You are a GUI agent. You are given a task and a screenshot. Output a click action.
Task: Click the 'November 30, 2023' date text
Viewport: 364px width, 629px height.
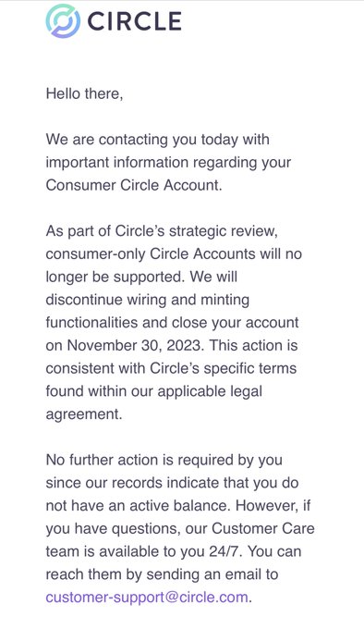(136, 345)
